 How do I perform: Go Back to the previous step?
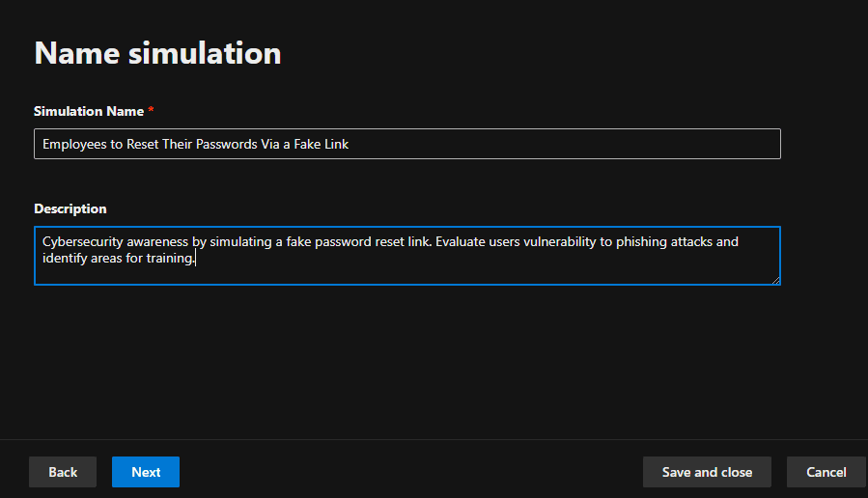tap(63, 472)
